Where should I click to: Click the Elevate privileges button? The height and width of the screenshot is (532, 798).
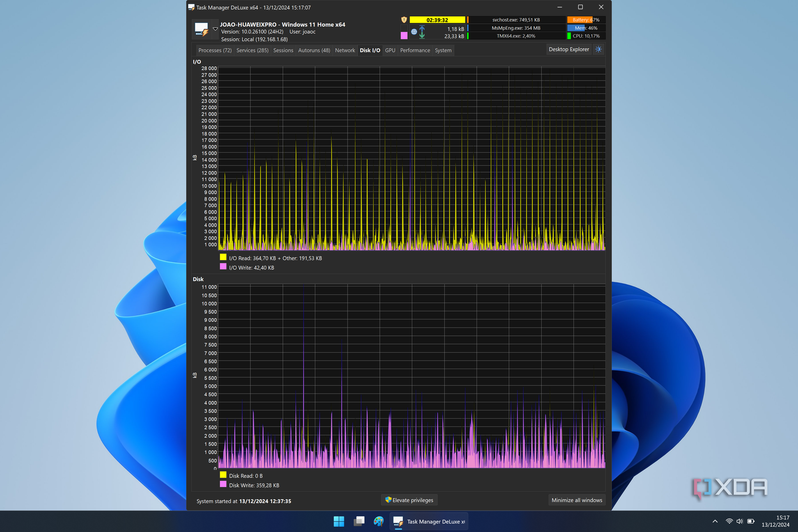[409, 500]
